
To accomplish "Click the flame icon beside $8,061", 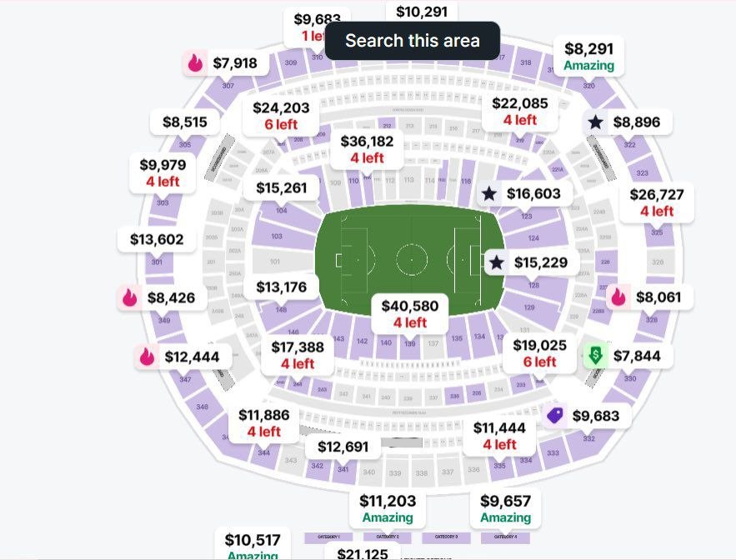I will [x=618, y=297].
